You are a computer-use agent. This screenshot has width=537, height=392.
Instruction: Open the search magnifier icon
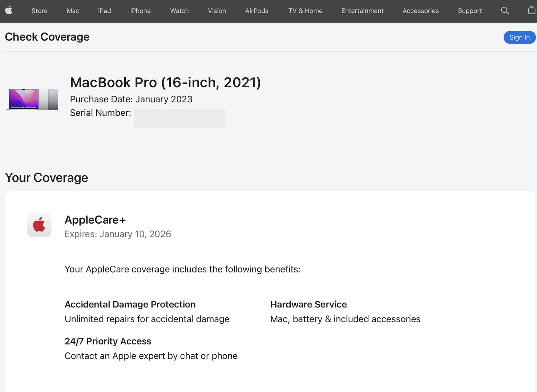pos(505,11)
